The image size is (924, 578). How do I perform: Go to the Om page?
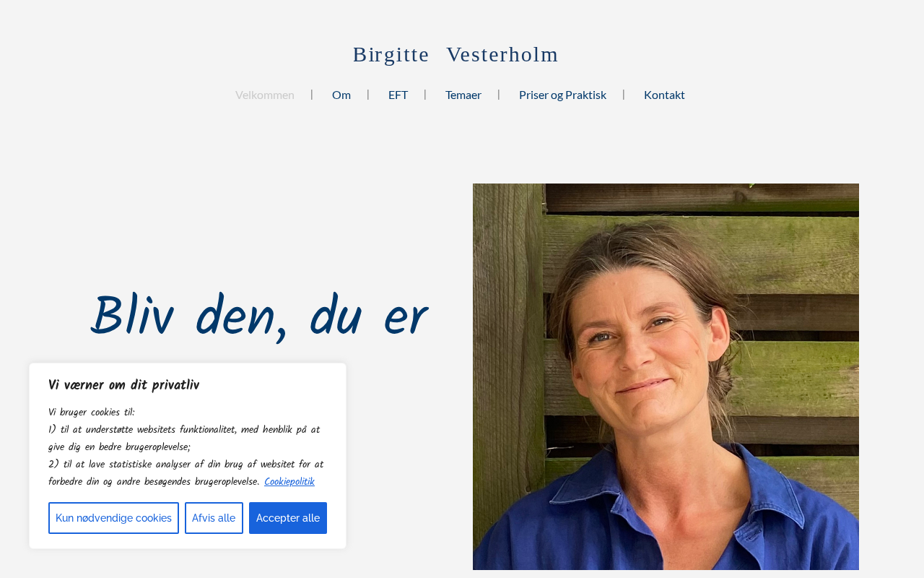(x=341, y=95)
